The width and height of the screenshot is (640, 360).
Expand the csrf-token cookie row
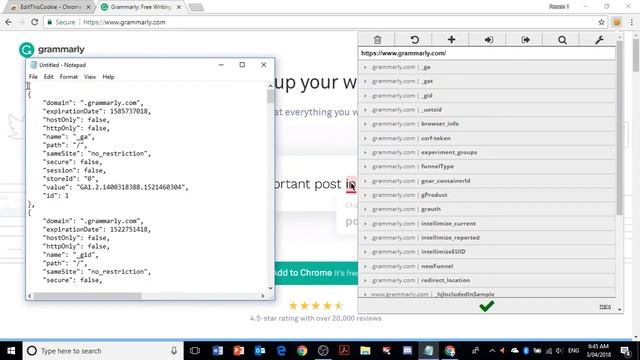[487, 138]
